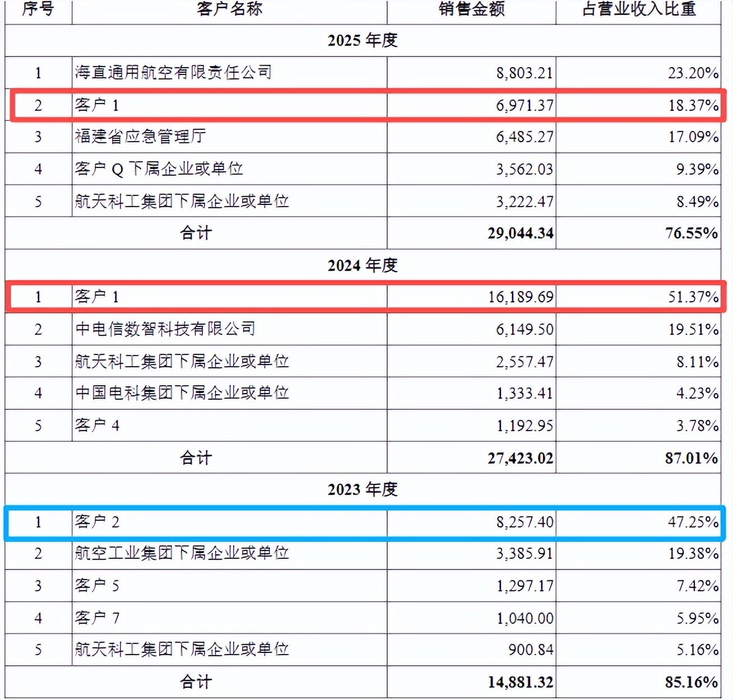Click the percentage 8.11%

point(697,362)
